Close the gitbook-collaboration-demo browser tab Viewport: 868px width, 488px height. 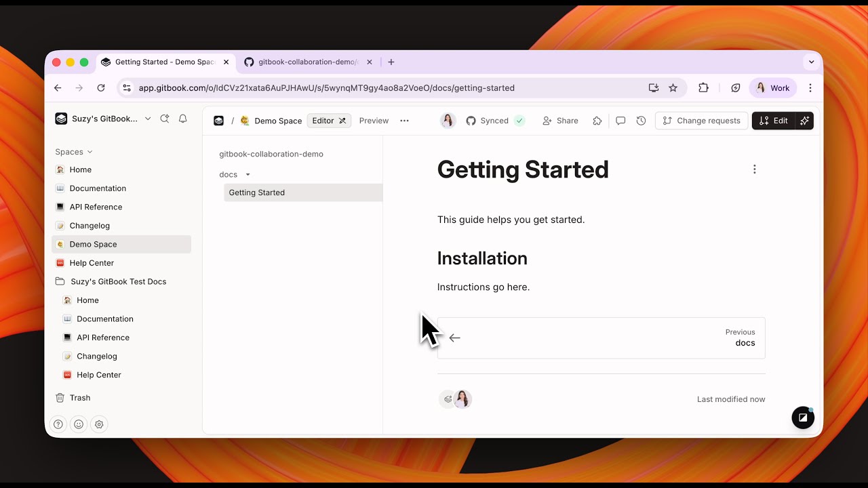click(370, 62)
